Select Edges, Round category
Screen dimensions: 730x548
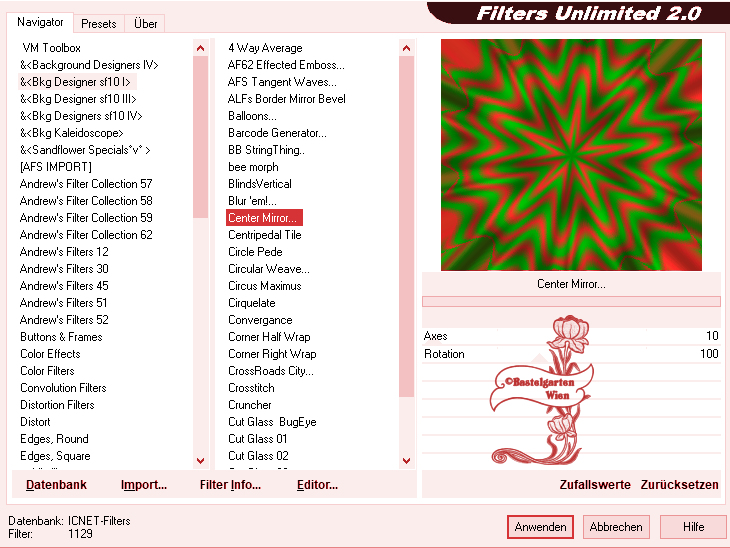(x=54, y=439)
